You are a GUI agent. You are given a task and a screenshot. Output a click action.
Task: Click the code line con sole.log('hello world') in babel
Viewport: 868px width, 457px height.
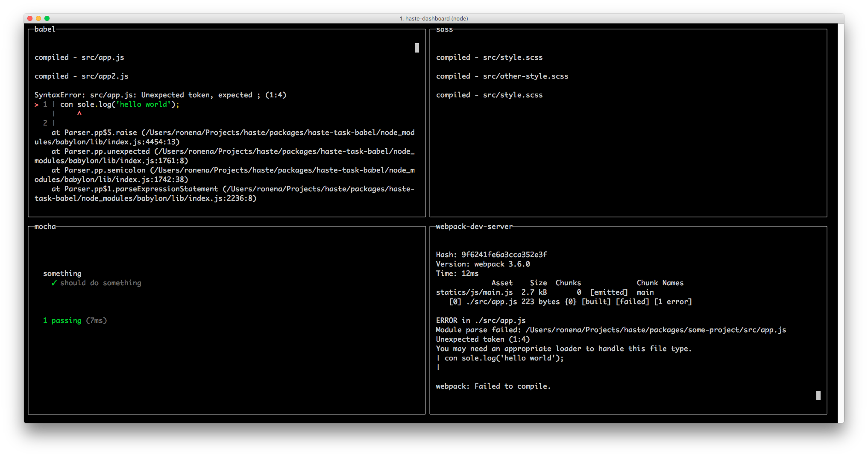120,104
